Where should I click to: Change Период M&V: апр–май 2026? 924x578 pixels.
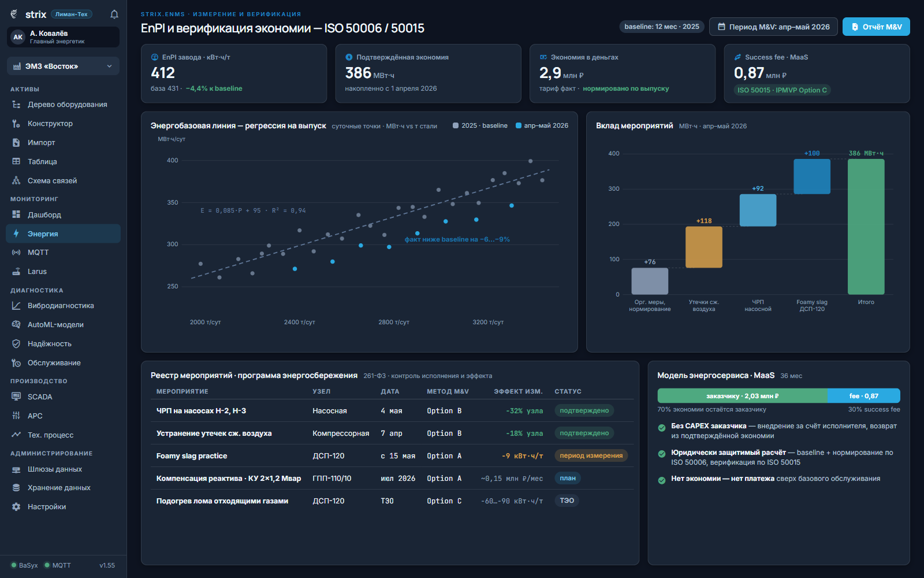pyautogui.click(x=773, y=27)
